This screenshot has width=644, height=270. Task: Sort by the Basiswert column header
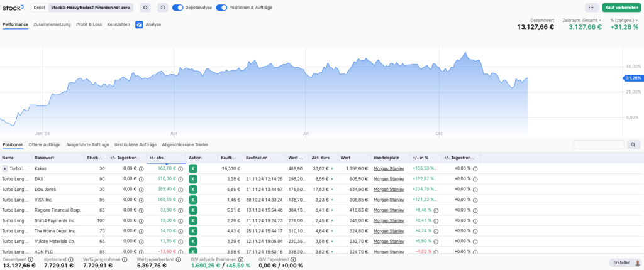(58, 158)
